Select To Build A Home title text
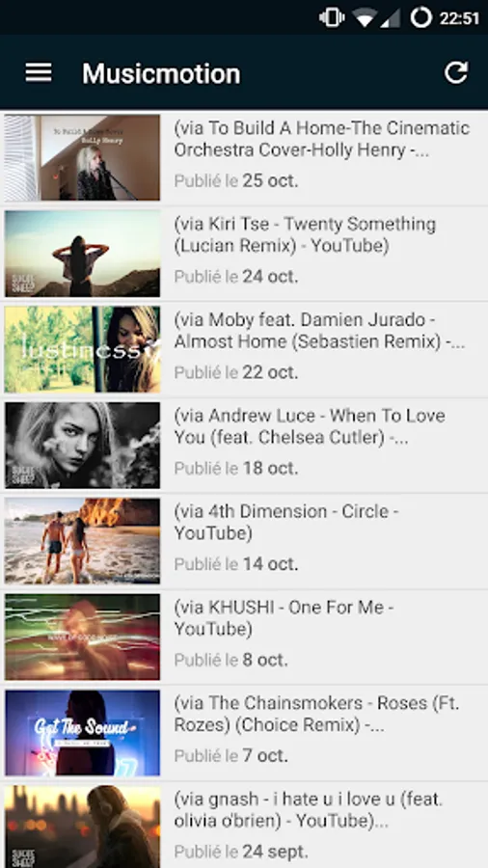Screen dimensions: 488x868 pyautogui.click(x=322, y=139)
